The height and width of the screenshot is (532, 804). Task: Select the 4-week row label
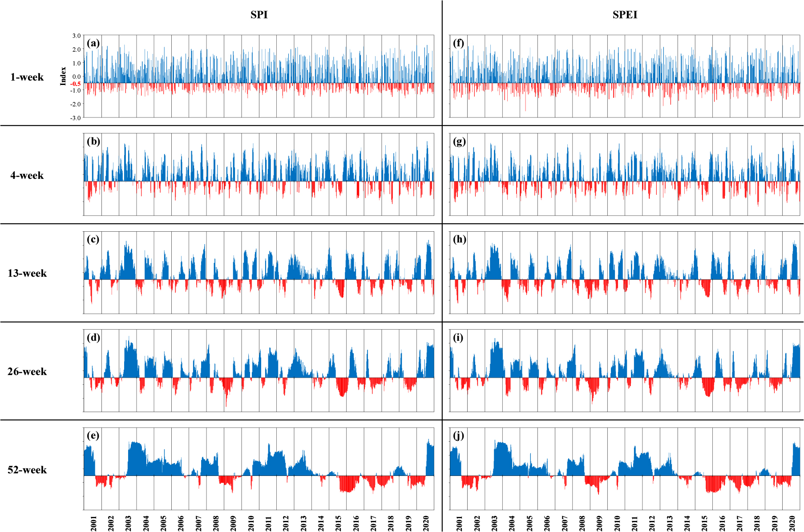point(27,175)
